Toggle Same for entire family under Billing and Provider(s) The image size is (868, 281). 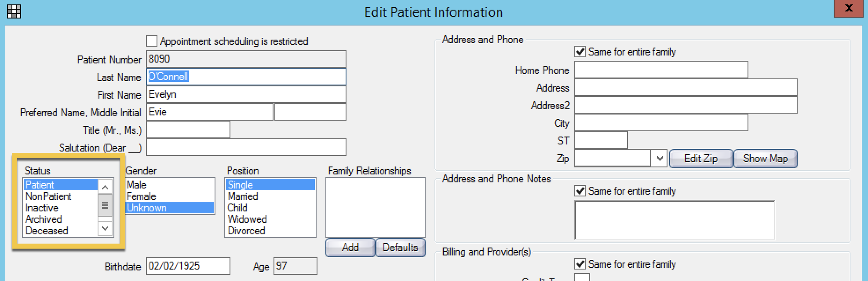point(580,264)
